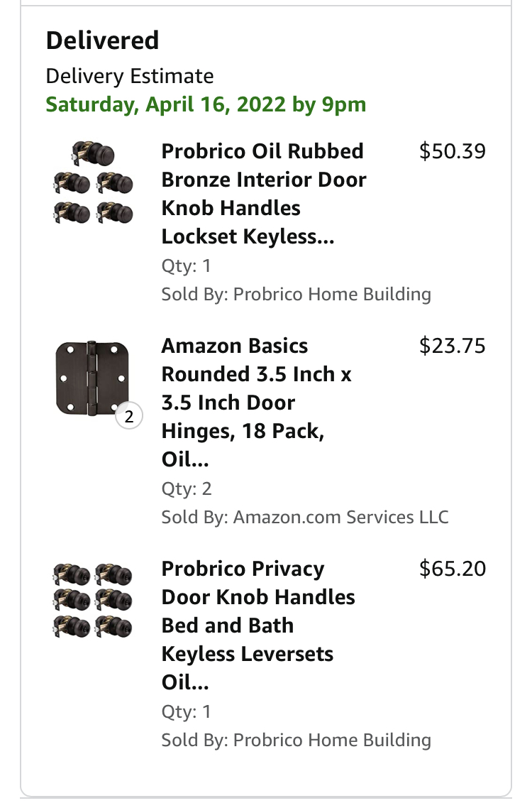Click 'Sold By: Amazon.com Services LLC'
Image resolution: width=532 pixels, height=803 pixels.
[305, 517]
